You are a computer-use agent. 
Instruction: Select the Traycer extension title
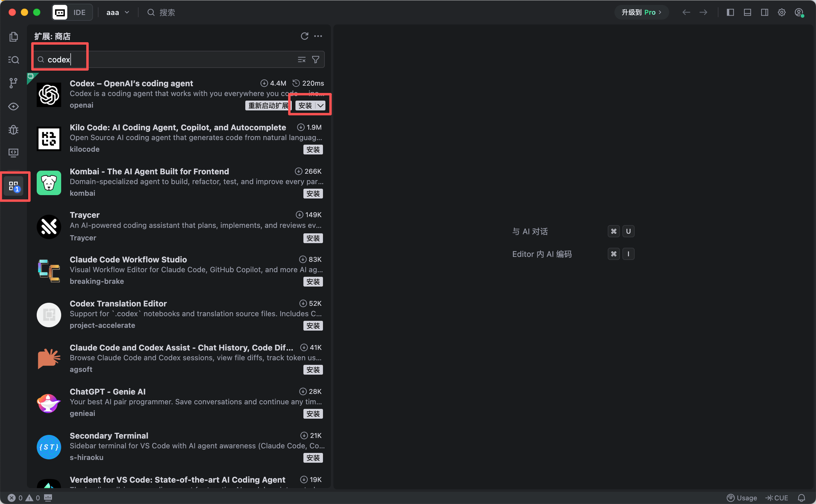coord(85,215)
